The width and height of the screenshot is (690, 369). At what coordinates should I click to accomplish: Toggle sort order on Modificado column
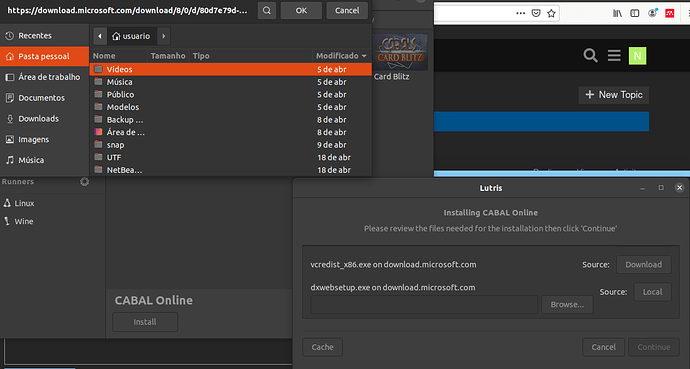click(341, 56)
